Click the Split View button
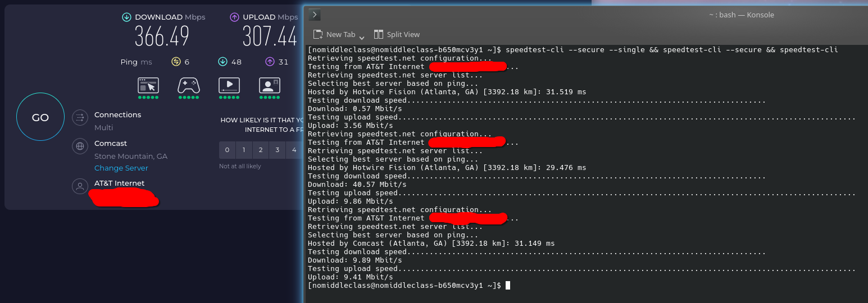Image resolution: width=868 pixels, height=303 pixels. click(x=397, y=34)
